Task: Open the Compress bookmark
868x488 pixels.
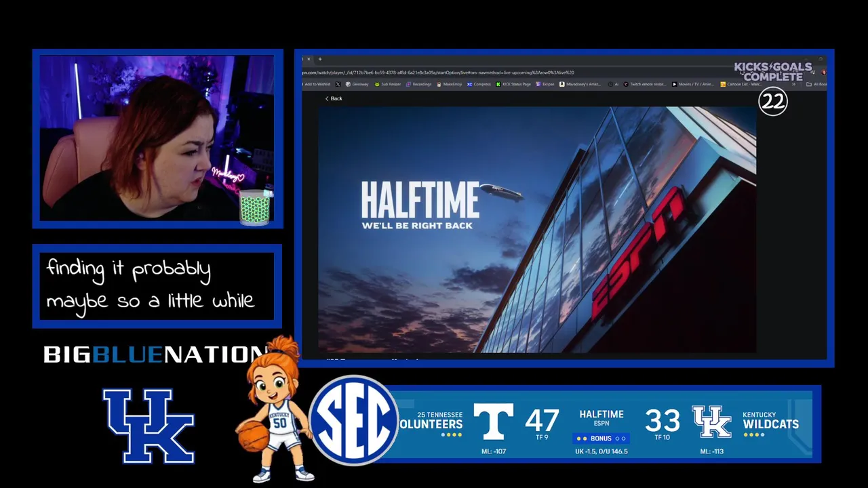Action: (479, 84)
